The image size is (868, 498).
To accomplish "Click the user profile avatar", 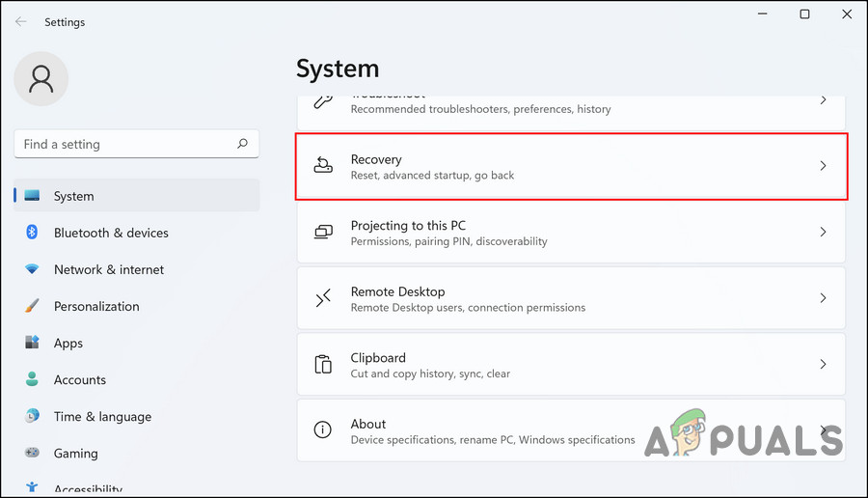I will [x=41, y=79].
